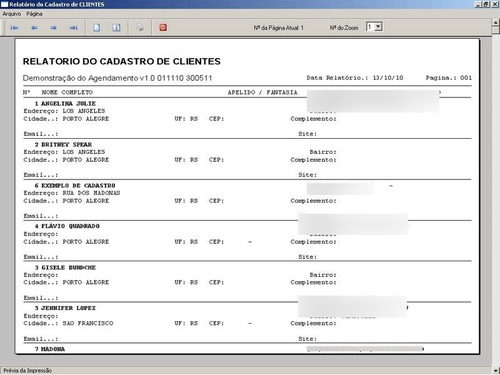Open the Página menu
The image size is (500, 375).
34,14
